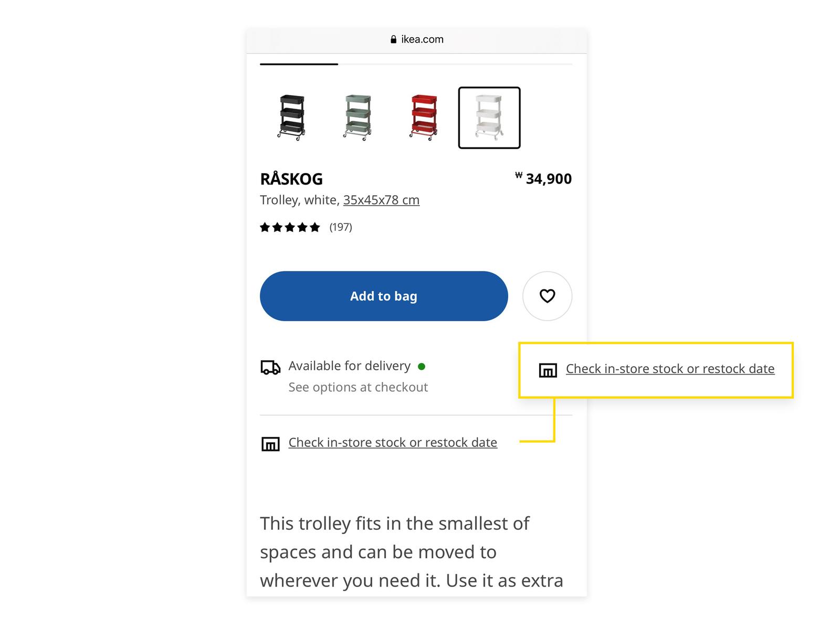This screenshot has width=840, height=629.
Task: Click the heart wishlist icon
Action: point(548,296)
